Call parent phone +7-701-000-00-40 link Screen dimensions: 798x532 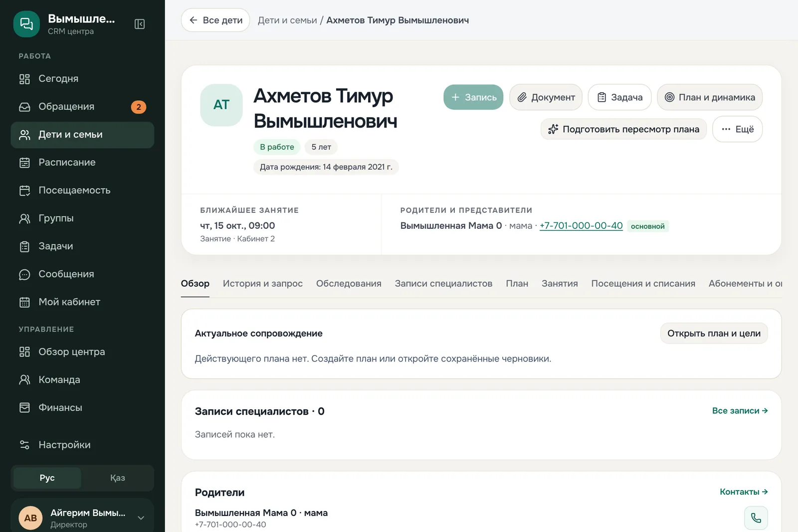581,226
